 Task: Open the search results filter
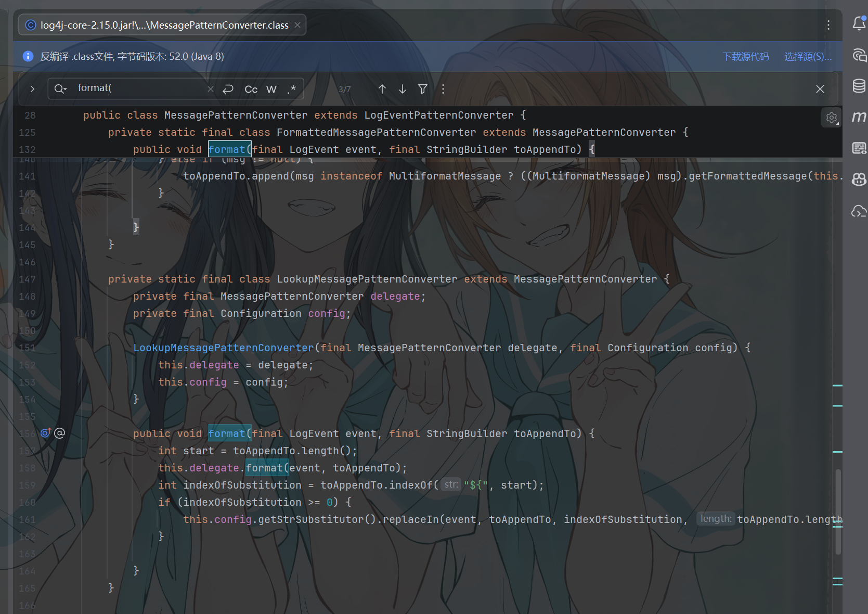pyautogui.click(x=423, y=89)
